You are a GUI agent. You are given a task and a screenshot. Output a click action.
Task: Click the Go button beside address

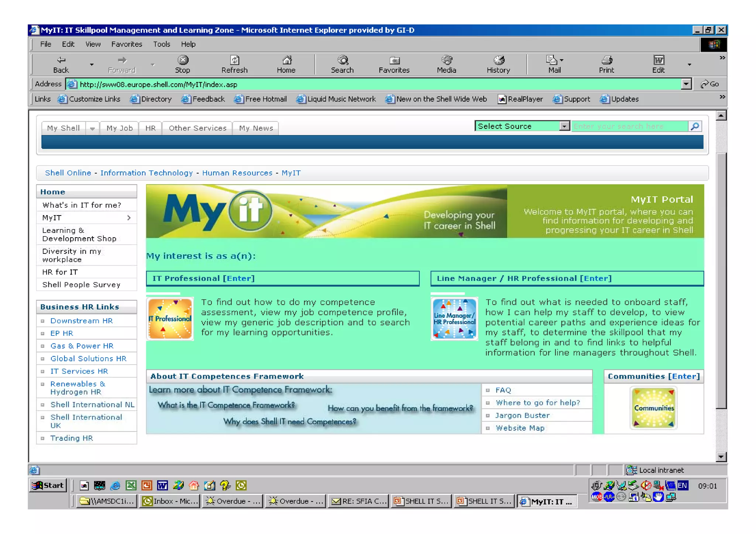click(x=709, y=84)
